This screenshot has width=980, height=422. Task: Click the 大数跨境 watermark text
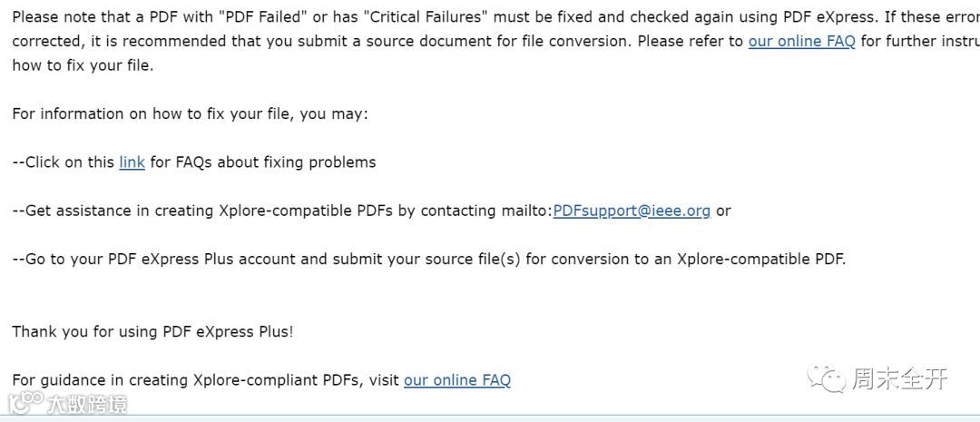pos(87,403)
